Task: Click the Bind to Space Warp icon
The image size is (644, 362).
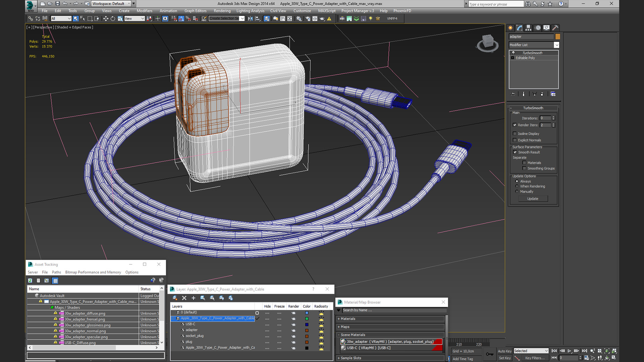Action: (45, 18)
